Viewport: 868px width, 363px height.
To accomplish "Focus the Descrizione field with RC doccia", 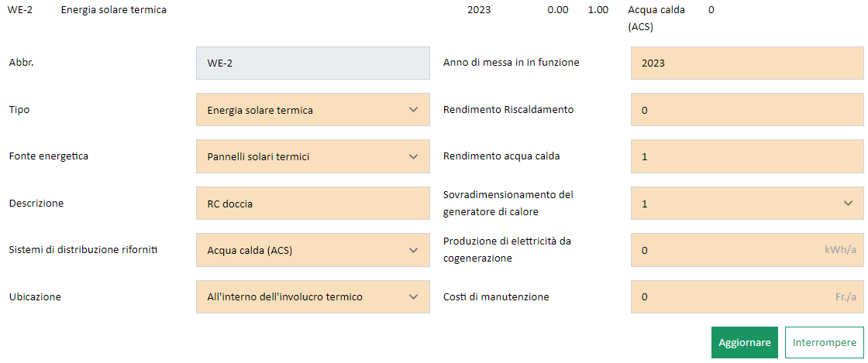I will point(312,204).
